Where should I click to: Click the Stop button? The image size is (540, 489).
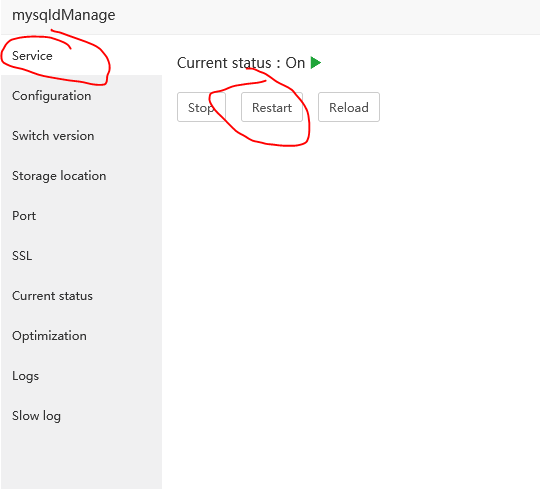(x=201, y=107)
